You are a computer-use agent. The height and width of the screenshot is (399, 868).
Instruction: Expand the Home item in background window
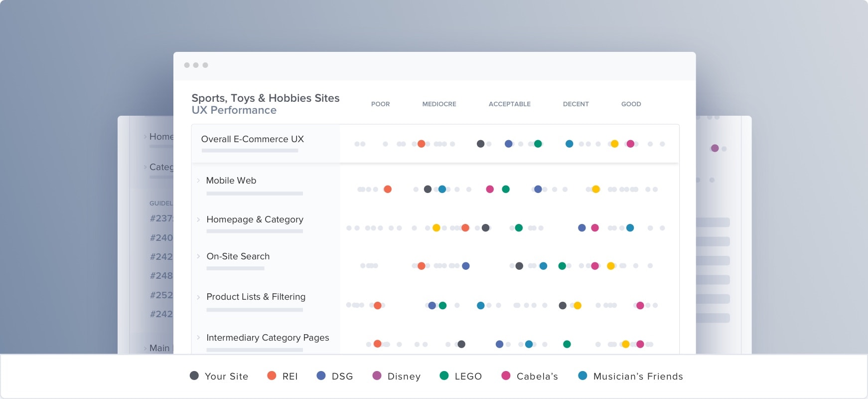(x=145, y=137)
